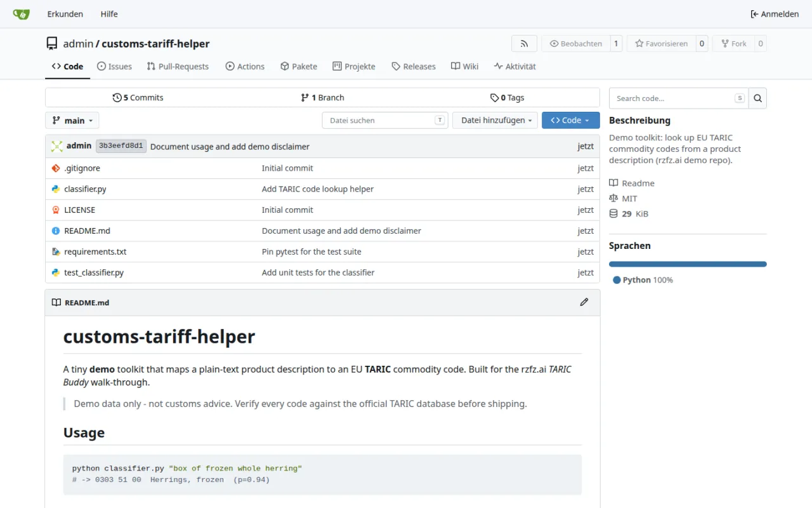Open the LICENSE file
The width and height of the screenshot is (812, 508).
pyautogui.click(x=79, y=210)
